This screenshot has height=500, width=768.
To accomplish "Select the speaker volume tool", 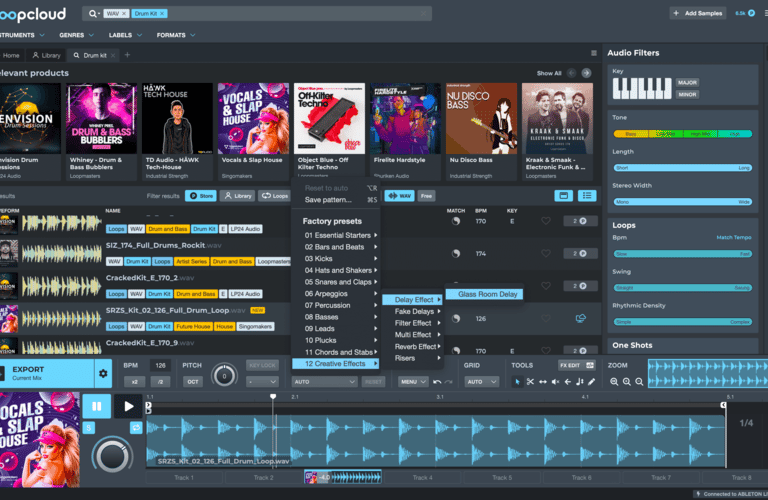I will point(555,382).
